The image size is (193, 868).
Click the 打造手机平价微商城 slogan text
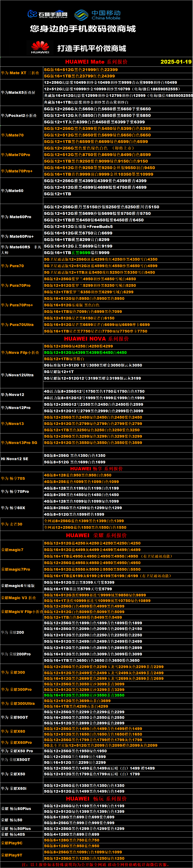[92, 48]
